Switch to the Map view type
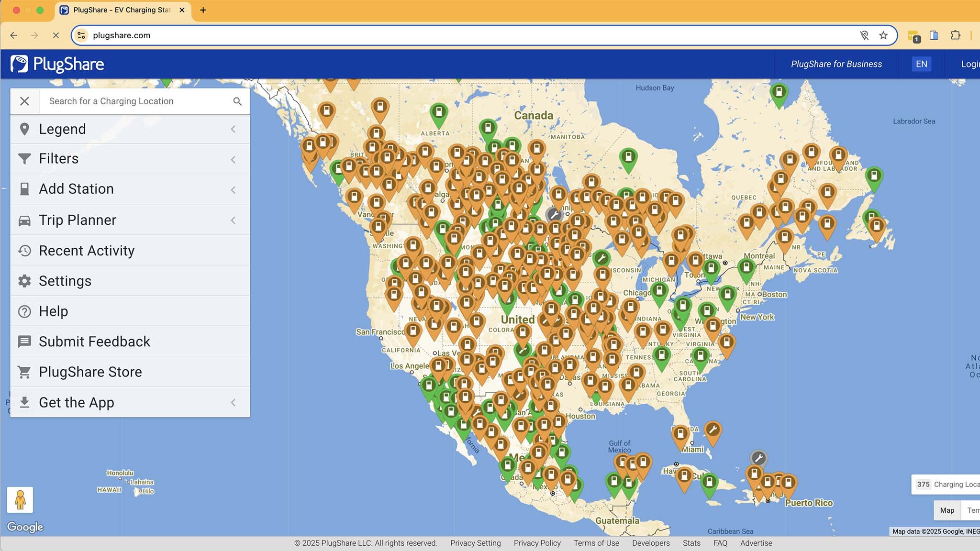The width and height of the screenshot is (980, 551). pos(947,510)
